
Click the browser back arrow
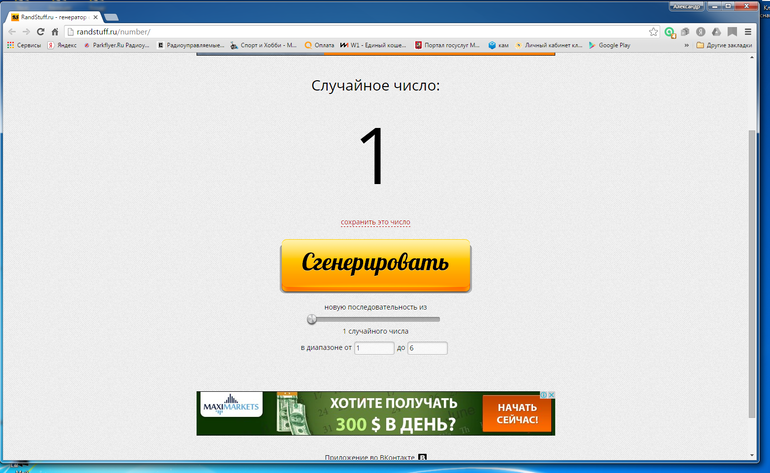point(11,31)
